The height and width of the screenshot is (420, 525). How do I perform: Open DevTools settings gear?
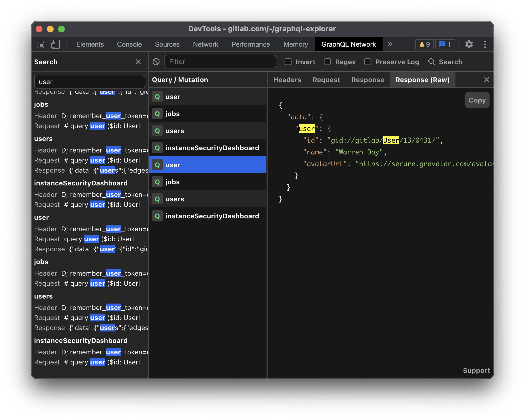469,44
